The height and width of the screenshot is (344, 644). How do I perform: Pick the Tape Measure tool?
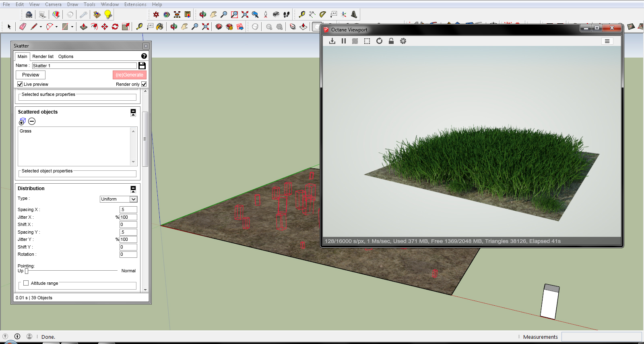[x=139, y=27]
